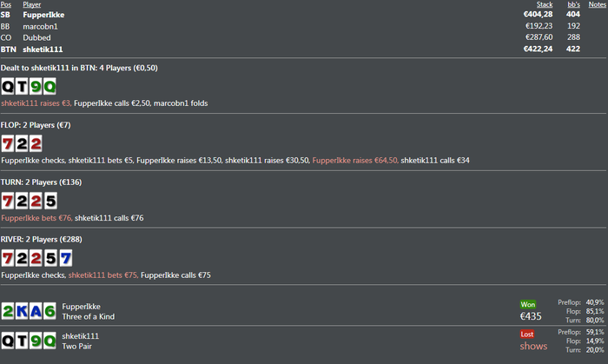Click the red 'shows' text
The height and width of the screenshot is (364, 608).
tap(533, 346)
